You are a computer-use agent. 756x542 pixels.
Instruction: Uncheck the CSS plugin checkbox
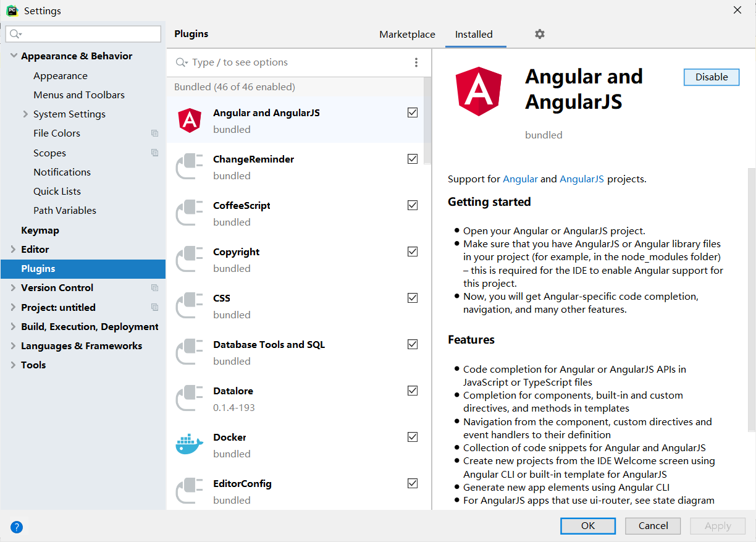pyautogui.click(x=413, y=298)
